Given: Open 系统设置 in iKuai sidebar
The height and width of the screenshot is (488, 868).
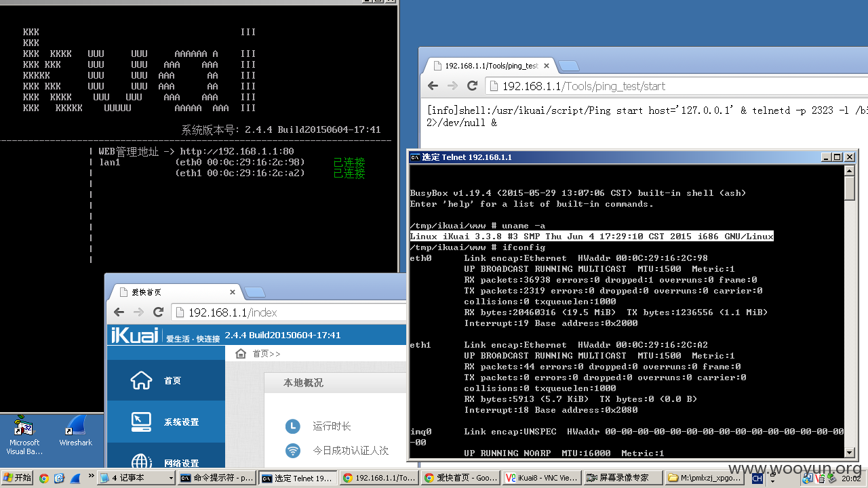Looking at the screenshot, I should [166, 422].
